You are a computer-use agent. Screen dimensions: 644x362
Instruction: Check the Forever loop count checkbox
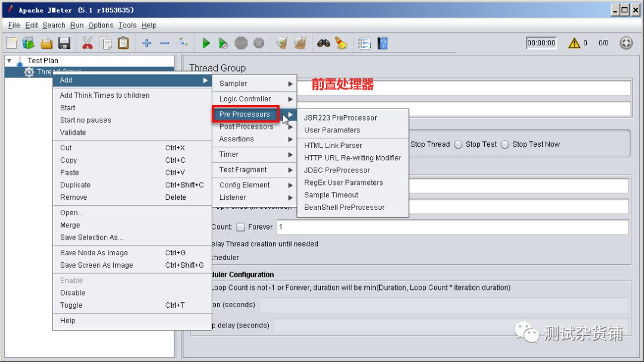[241, 227]
